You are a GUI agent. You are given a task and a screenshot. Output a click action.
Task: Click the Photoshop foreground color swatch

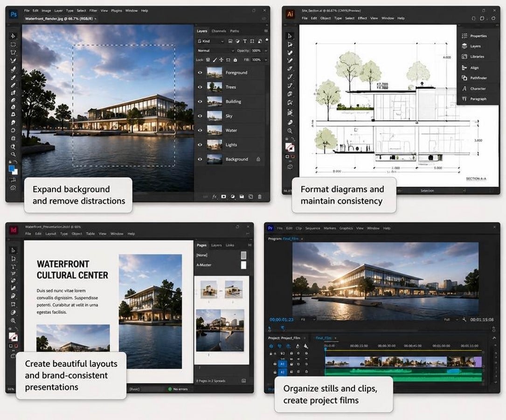[12, 168]
